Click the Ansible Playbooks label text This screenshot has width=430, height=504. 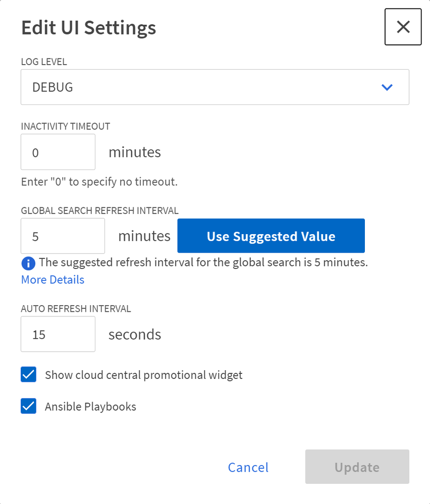[90, 407]
